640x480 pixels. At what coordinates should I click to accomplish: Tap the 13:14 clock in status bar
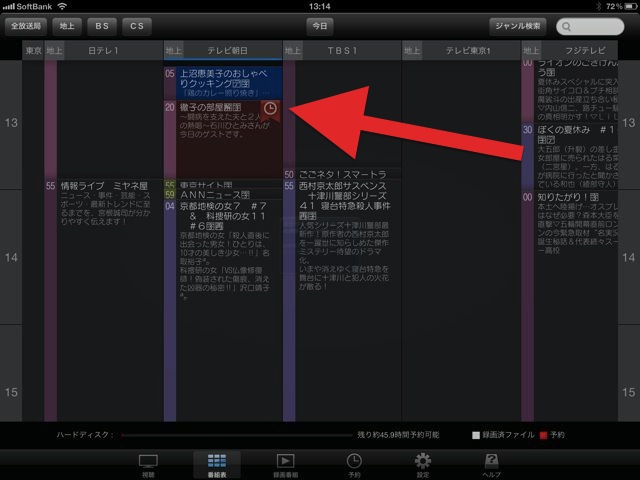click(x=320, y=7)
